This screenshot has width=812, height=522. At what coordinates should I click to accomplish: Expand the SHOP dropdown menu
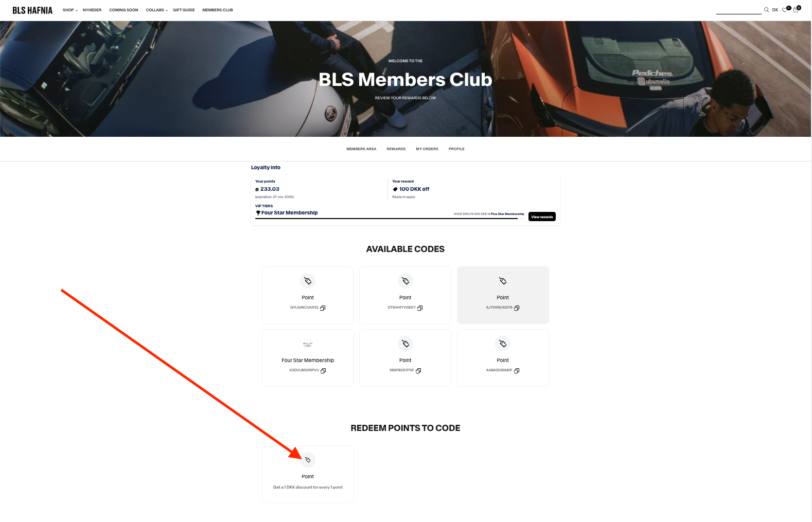(70, 10)
